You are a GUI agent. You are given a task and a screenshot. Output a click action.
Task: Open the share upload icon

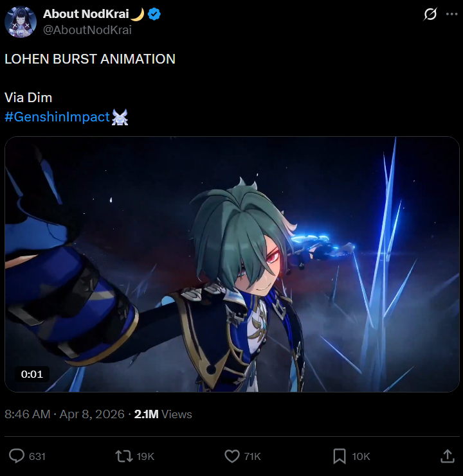[447, 456]
